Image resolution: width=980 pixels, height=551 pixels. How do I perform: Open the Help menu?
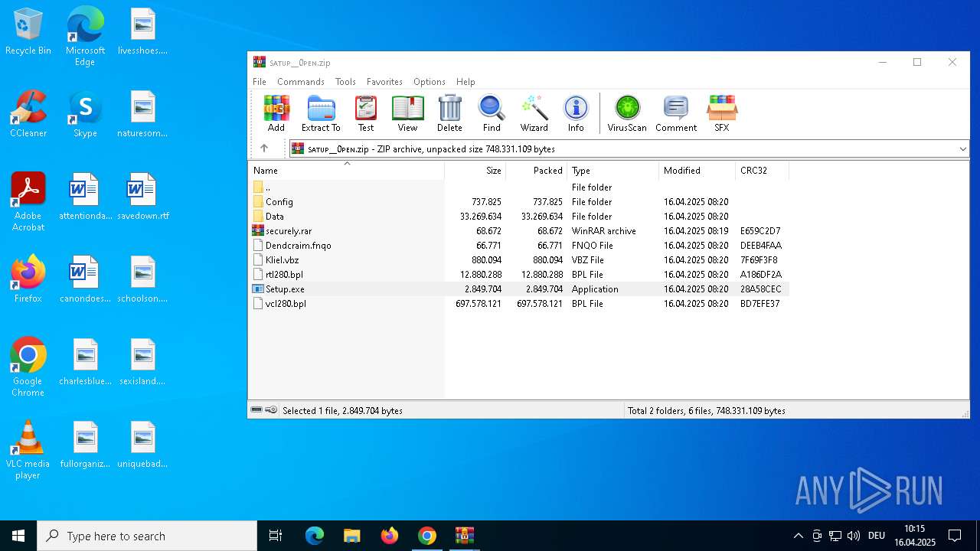point(465,82)
